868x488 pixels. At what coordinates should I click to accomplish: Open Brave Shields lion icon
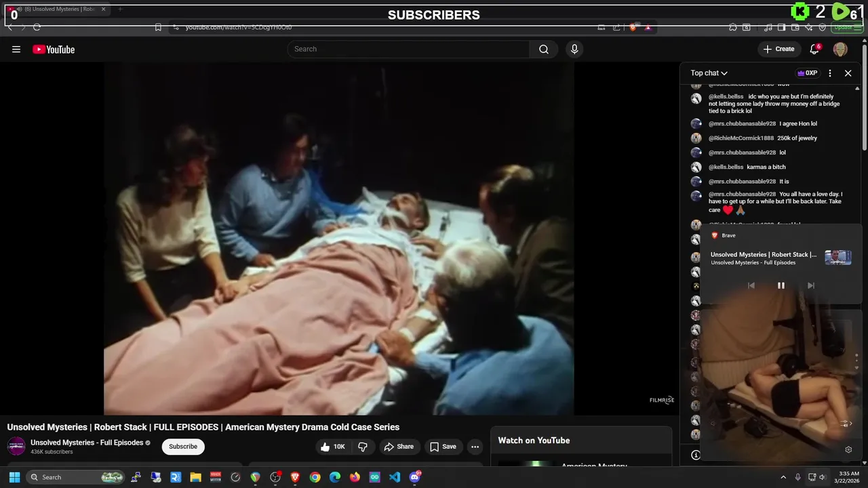click(633, 27)
